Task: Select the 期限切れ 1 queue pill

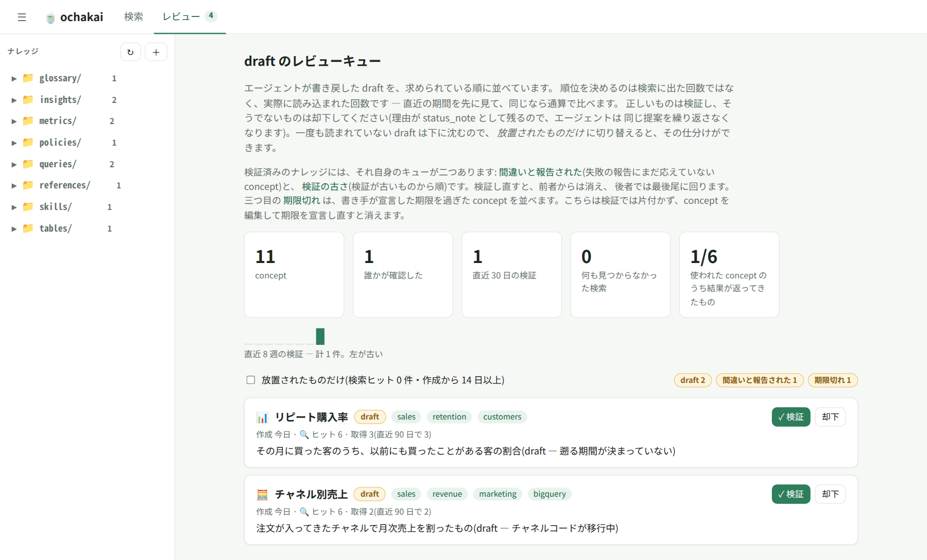Action: point(832,380)
